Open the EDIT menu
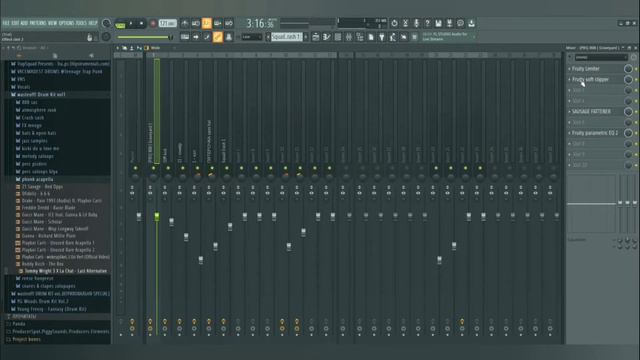640x360 pixels. coord(15,23)
